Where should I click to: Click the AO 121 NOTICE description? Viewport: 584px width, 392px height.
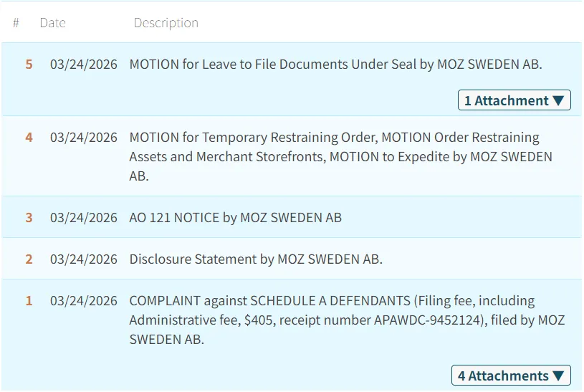(x=235, y=217)
